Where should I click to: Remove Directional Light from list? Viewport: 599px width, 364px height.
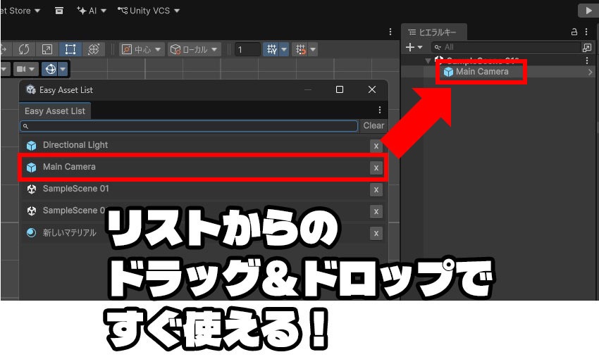point(376,146)
